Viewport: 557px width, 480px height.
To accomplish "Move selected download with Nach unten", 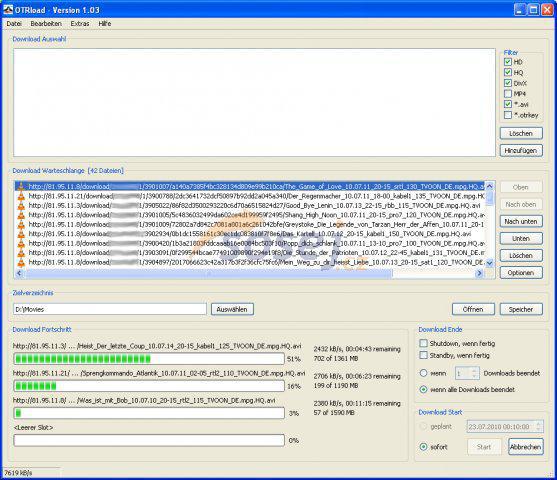I will 521,221.
